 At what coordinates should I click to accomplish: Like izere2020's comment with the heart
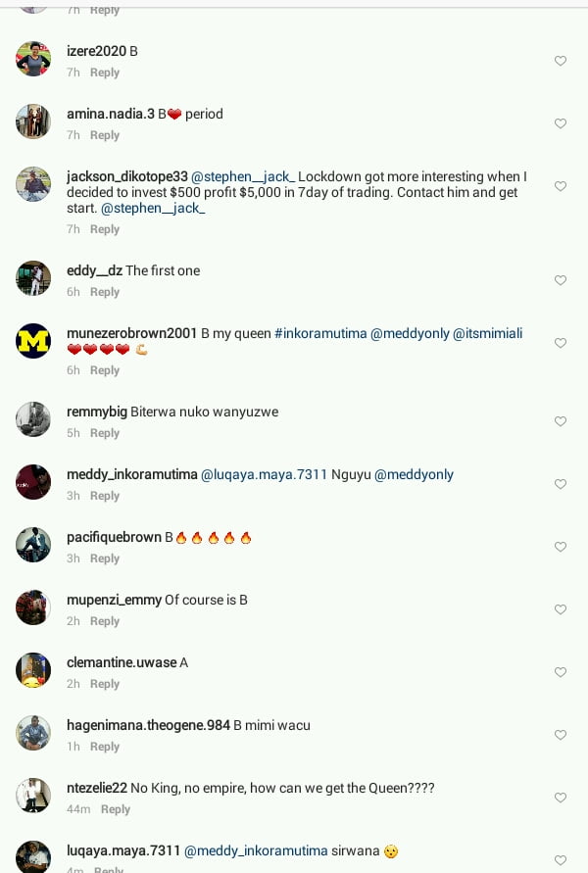coord(561,61)
